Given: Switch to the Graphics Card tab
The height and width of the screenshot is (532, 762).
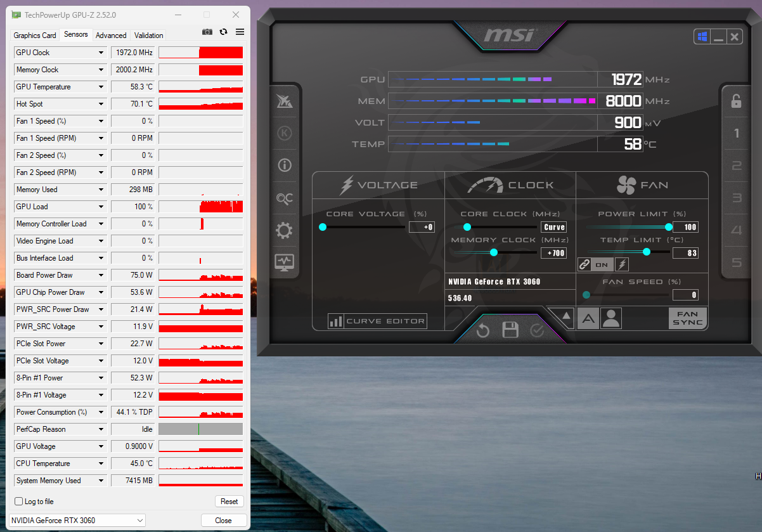Looking at the screenshot, I should pos(34,35).
